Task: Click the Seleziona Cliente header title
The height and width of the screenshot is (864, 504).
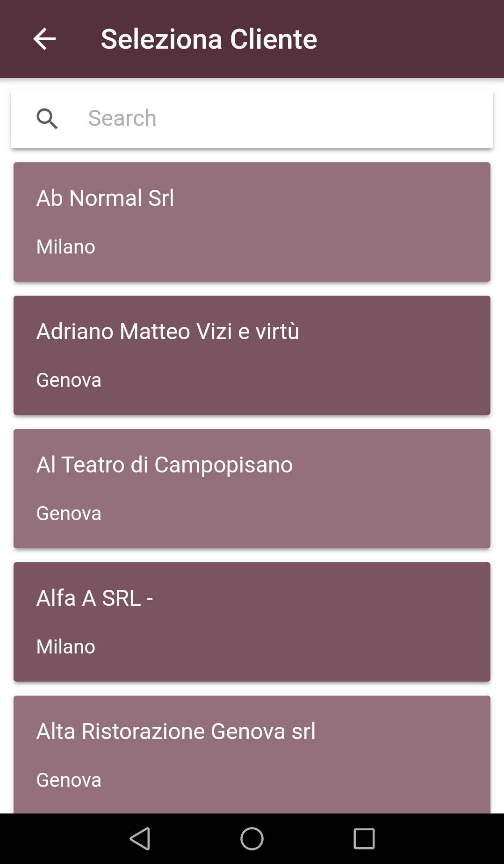Action: (209, 39)
